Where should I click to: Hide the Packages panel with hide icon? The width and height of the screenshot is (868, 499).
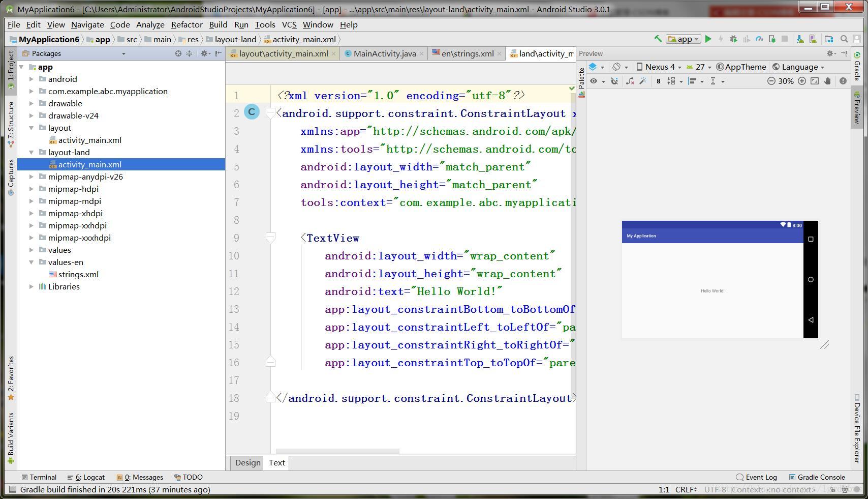(218, 53)
